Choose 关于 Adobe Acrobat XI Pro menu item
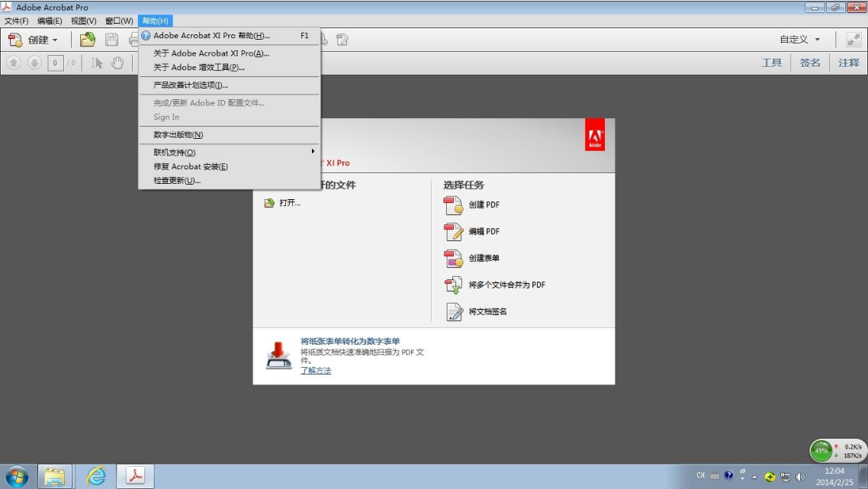This screenshot has height=489, width=868. (211, 53)
